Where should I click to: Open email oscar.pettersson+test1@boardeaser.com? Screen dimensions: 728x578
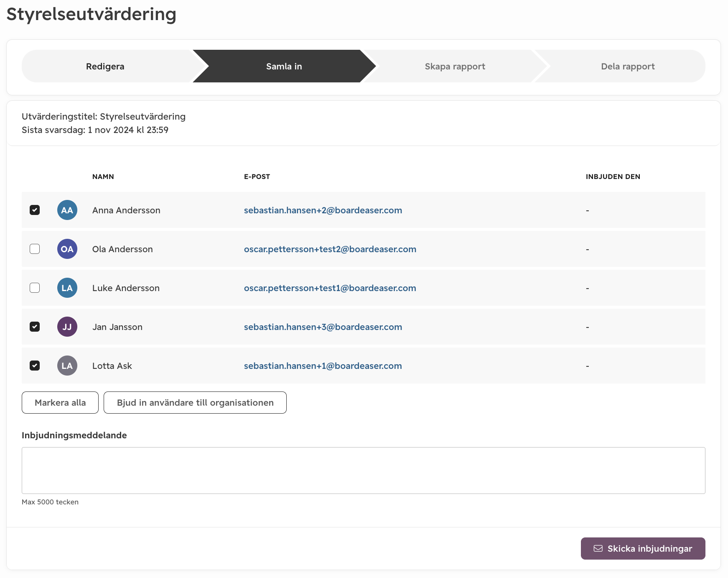pos(330,288)
